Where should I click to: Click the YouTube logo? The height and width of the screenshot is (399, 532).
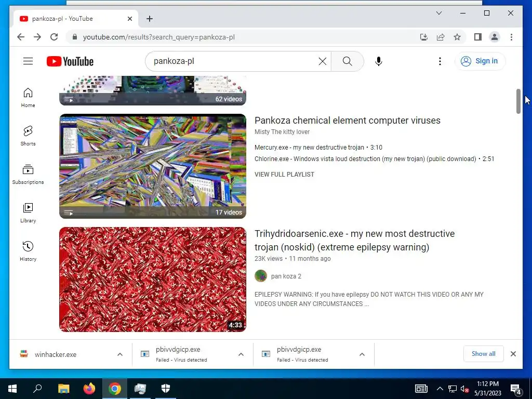click(70, 61)
